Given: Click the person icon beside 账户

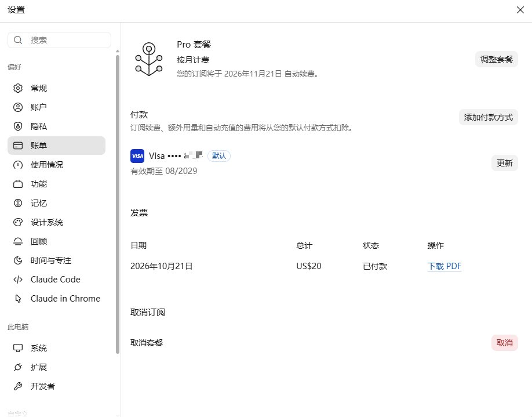Looking at the screenshot, I should (17, 107).
